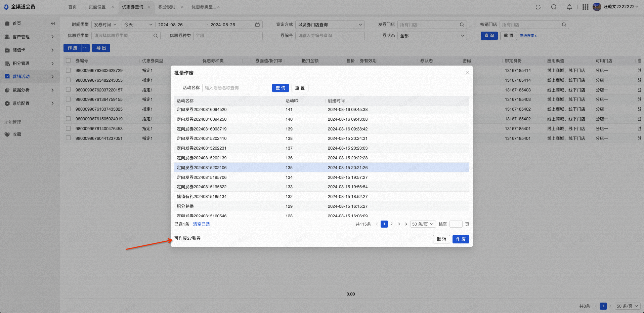Click the 储值卡 card icon in sidebar
The image size is (644, 313).
(x=7, y=50)
